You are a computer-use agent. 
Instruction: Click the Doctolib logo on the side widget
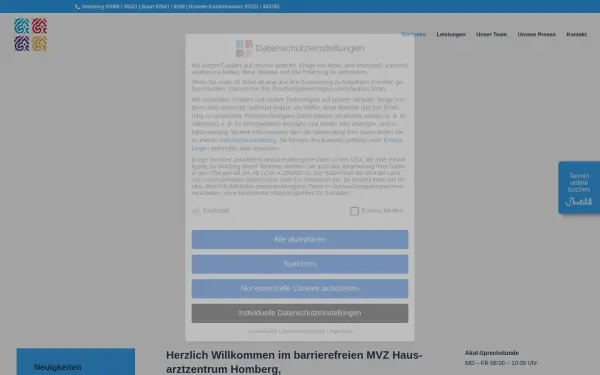pos(579,202)
